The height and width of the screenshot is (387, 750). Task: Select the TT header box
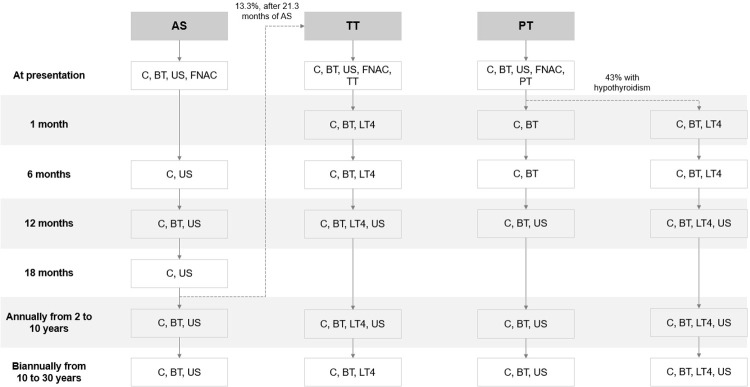click(x=353, y=26)
